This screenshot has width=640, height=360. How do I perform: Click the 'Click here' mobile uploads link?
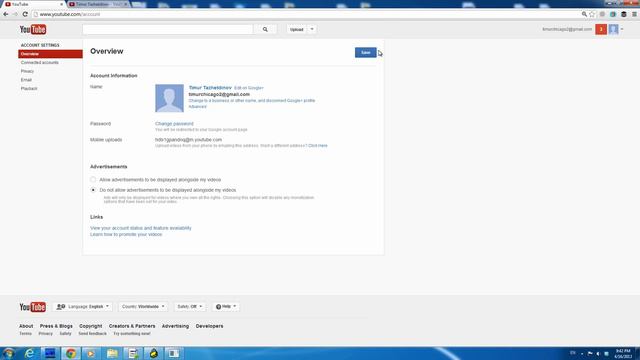coord(318,146)
